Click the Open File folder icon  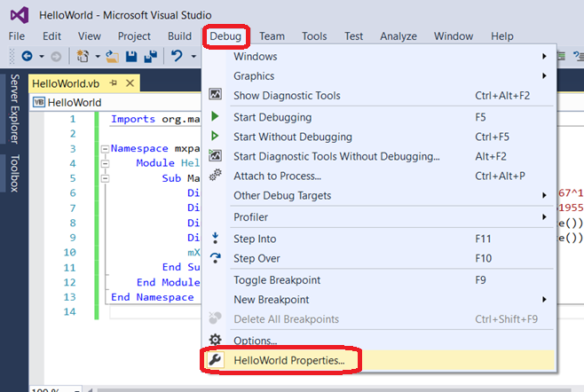pos(112,56)
